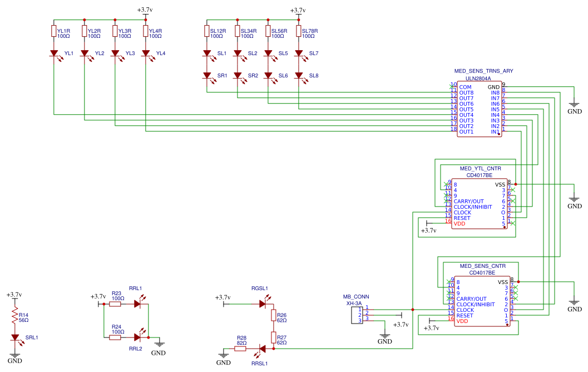Select resistor SL34R symbol
The height and width of the screenshot is (372, 588).
pyautogui.click(x=238, y=31)
